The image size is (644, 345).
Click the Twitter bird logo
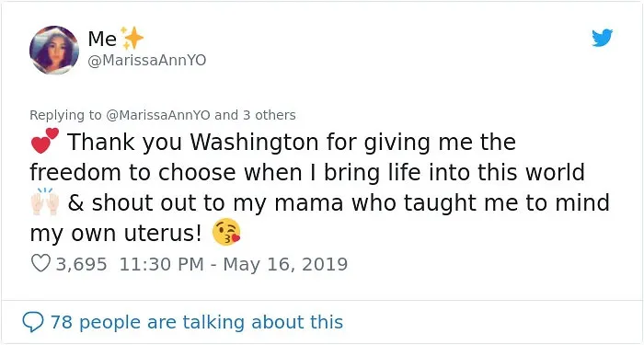602,38
